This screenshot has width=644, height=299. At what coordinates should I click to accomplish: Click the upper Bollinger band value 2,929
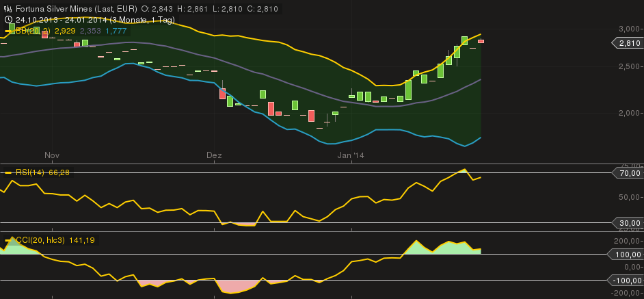pyautogui.click(x=65, y=31)
